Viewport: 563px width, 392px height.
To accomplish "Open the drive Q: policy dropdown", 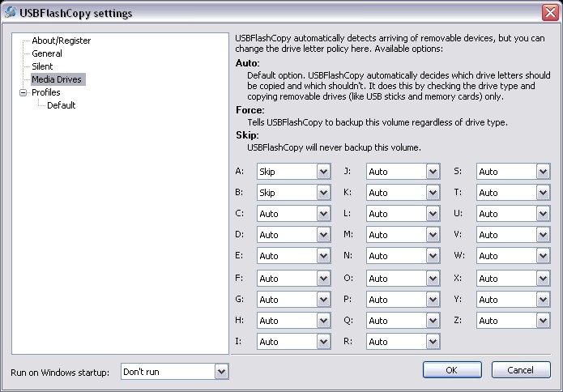I will tap(403, 321).
